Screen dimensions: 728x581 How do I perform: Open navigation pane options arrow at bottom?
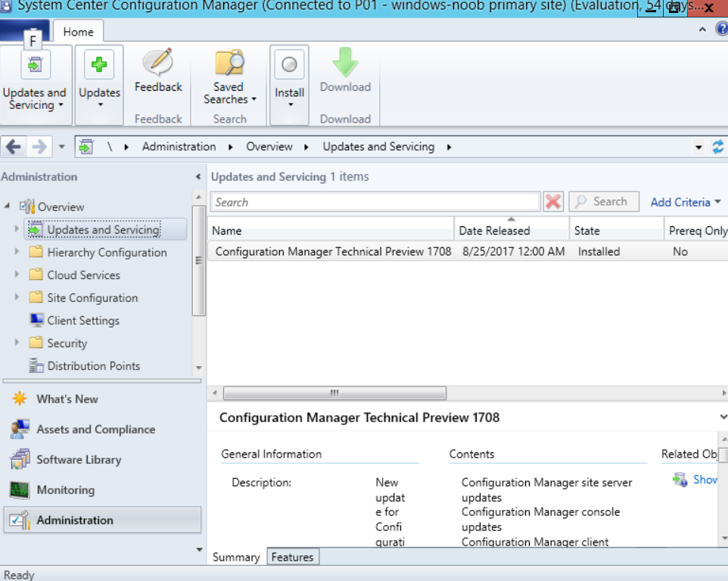[x=199, y=549]
